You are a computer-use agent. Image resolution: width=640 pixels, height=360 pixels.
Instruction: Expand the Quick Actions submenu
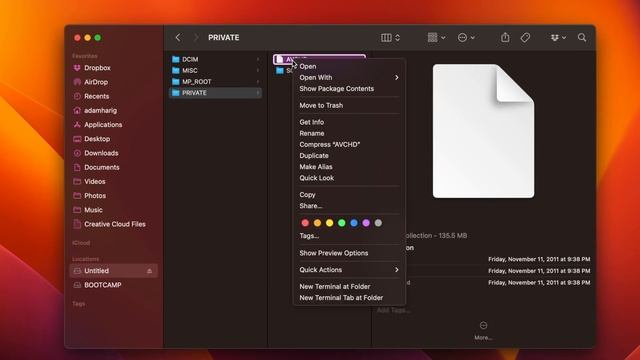pyautogui.click(x=349, y=270)
